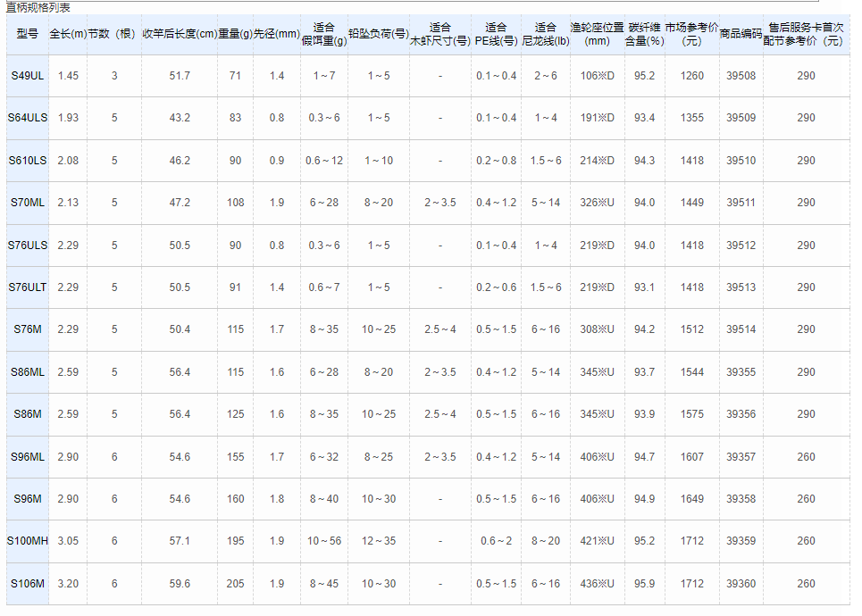862x616 pixels.
Task: Select model cell S100MH
Action: [28, 541]
